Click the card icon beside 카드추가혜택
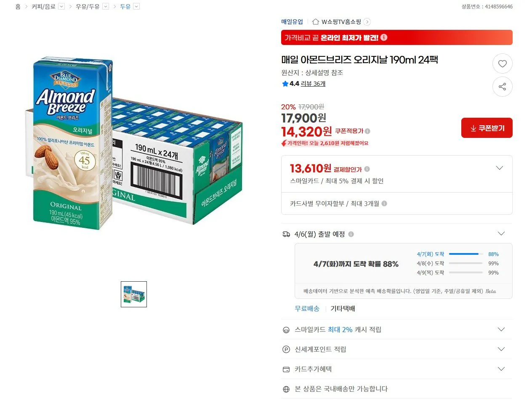The image size is (532, 404). pos(286,369)
